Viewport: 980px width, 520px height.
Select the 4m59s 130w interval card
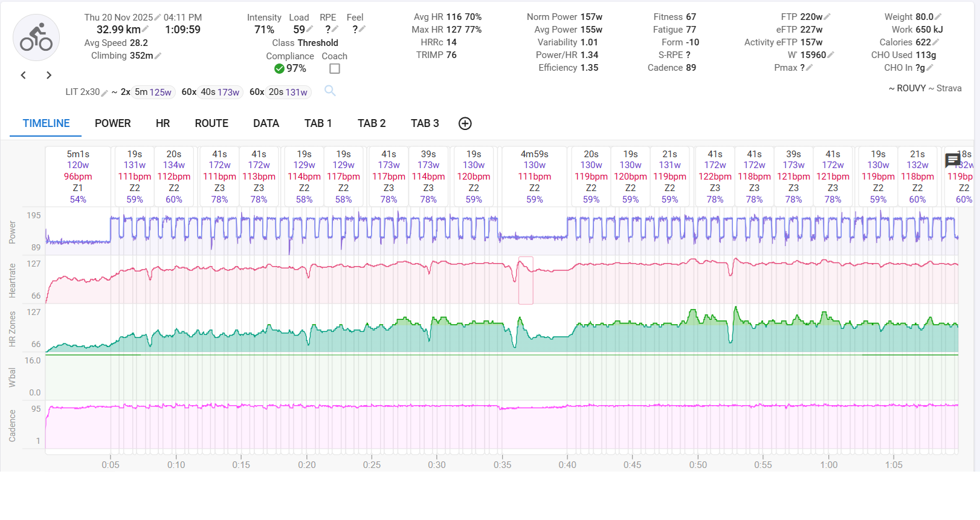tap(534, 176)
